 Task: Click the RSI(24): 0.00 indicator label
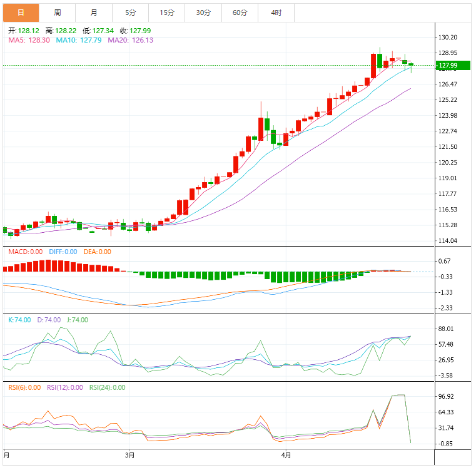[107, 387]
